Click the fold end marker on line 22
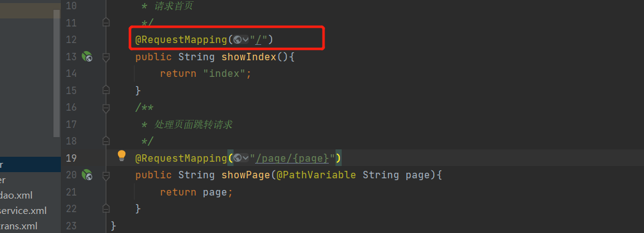The width and height of the screenshot is (644, 233). pos(106,209)
